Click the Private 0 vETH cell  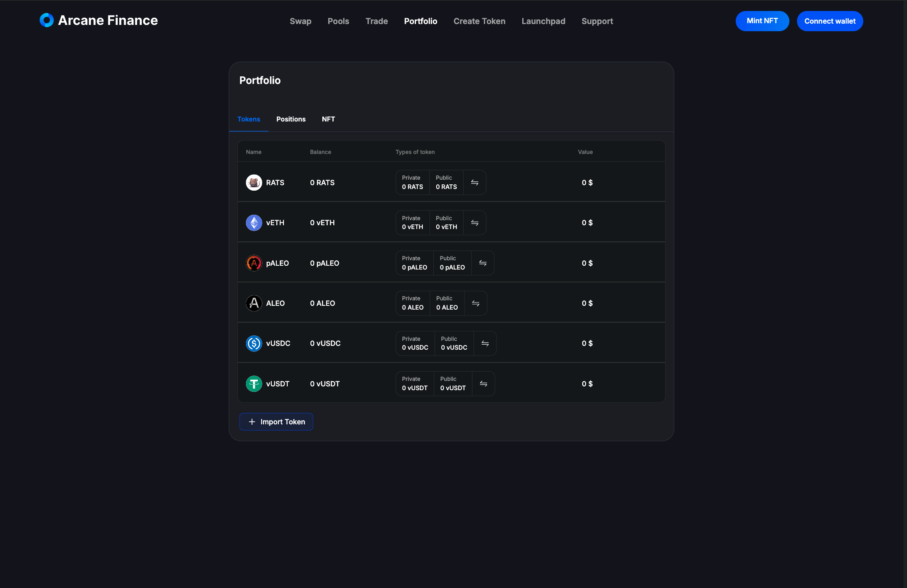tap(413, 223)
